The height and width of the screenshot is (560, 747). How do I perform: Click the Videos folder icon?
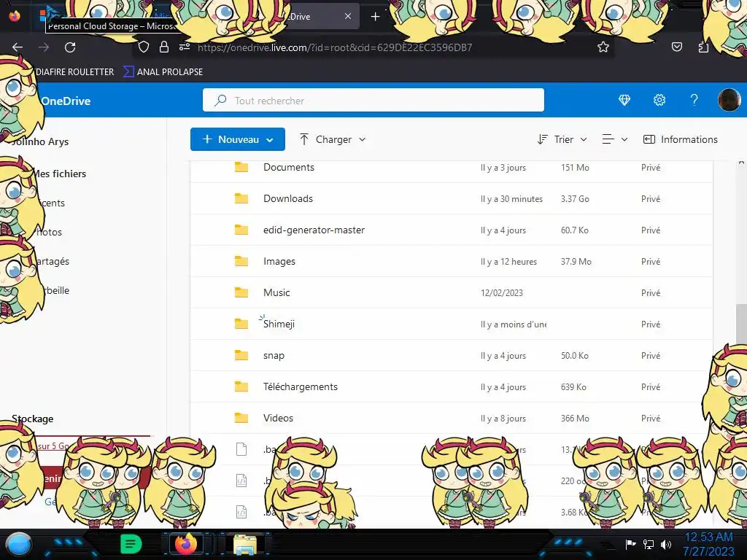point(241,418)
